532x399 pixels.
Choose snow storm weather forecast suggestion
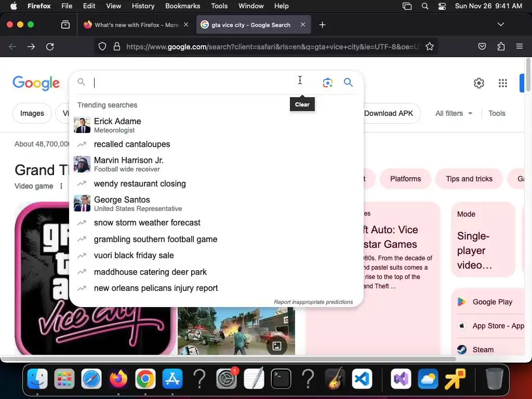point(216,222)
